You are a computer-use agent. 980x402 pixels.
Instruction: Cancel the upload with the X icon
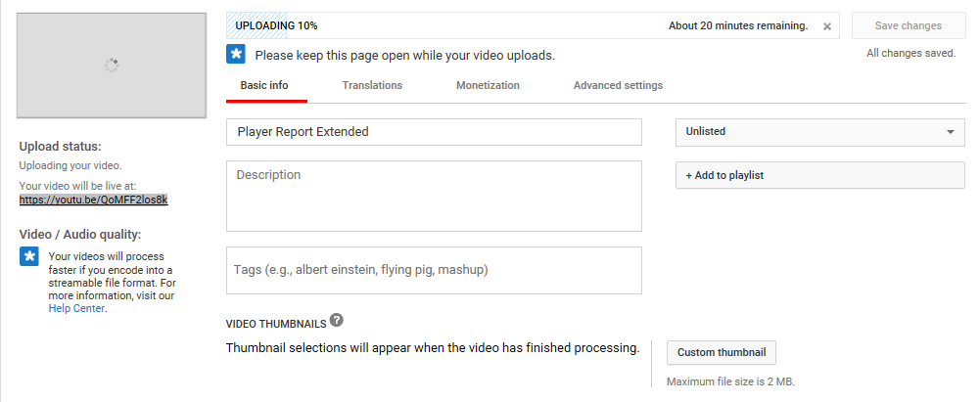coord(827,26)
